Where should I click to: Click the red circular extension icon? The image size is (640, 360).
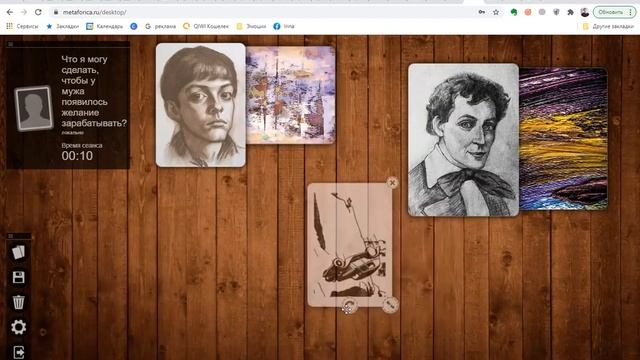[528, 12]
